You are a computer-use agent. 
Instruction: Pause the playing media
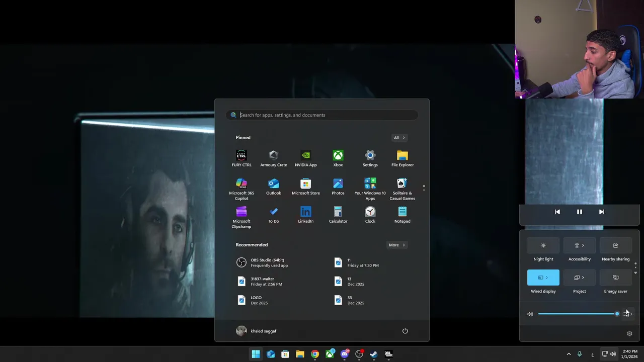tap(580, 212)
